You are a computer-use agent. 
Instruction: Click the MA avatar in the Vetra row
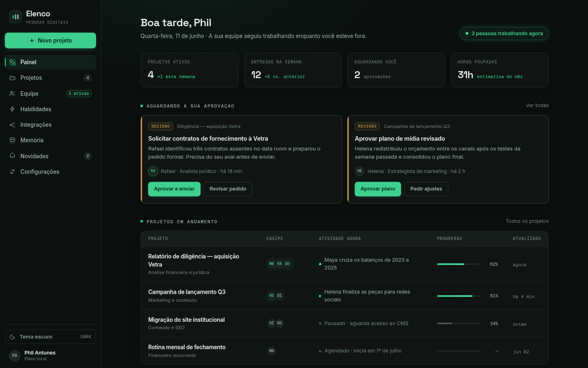pos(272,264)
